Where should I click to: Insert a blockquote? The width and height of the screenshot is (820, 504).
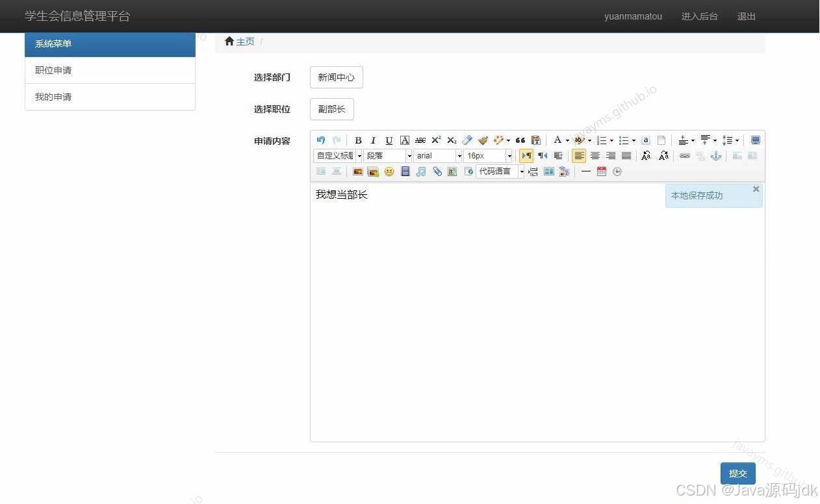coord(520,140)
